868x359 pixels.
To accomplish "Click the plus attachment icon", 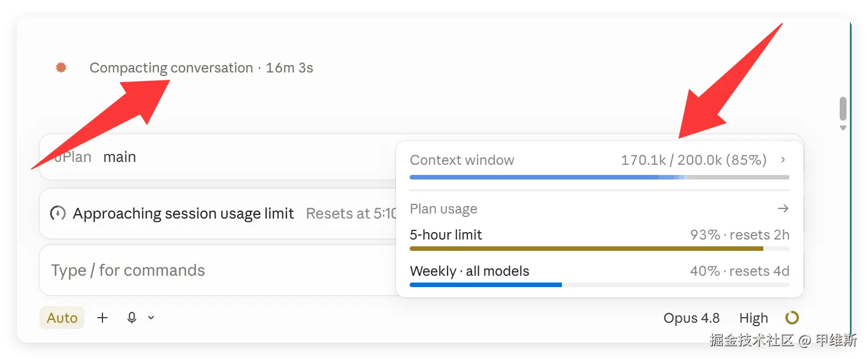I will (x=102, y=318).
